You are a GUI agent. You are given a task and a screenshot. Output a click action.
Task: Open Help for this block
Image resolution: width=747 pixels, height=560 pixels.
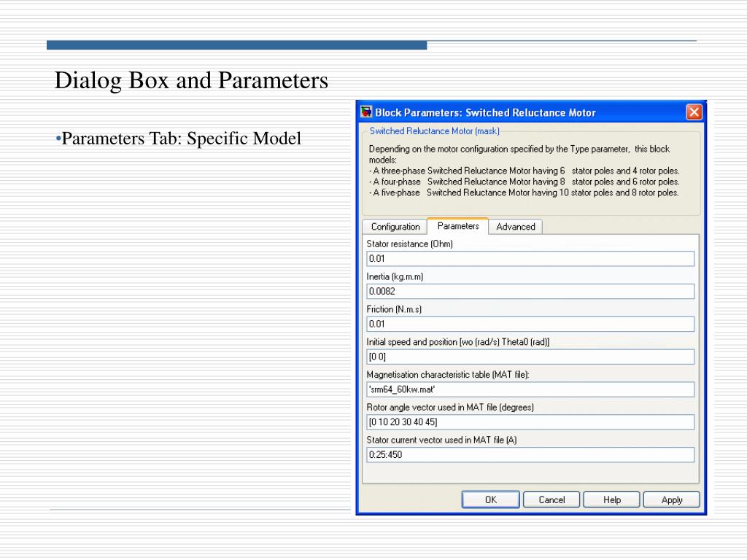pyautogui.click(x=612, y=499)
